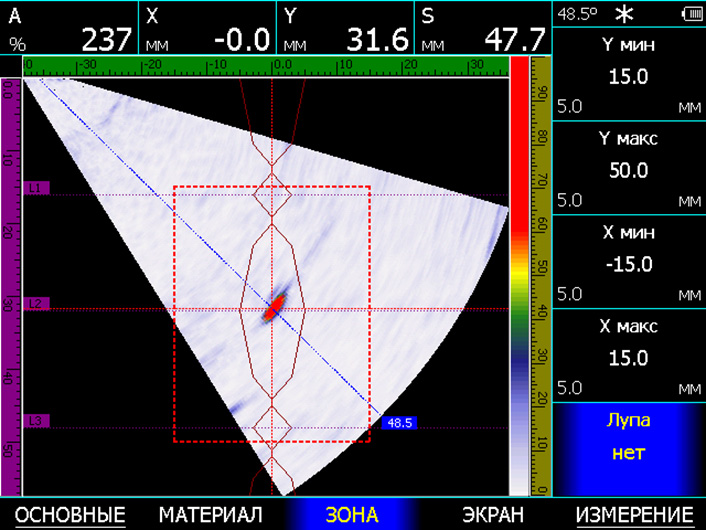Select the Y макс parameter field
This screenshot has width=707, height=530.
tap(629, 169)
